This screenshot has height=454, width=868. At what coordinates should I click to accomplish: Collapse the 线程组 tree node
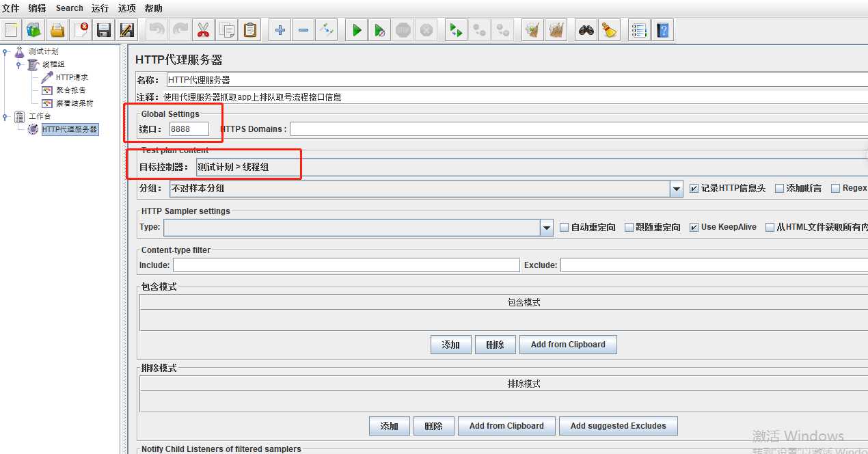tap(19, 65)
